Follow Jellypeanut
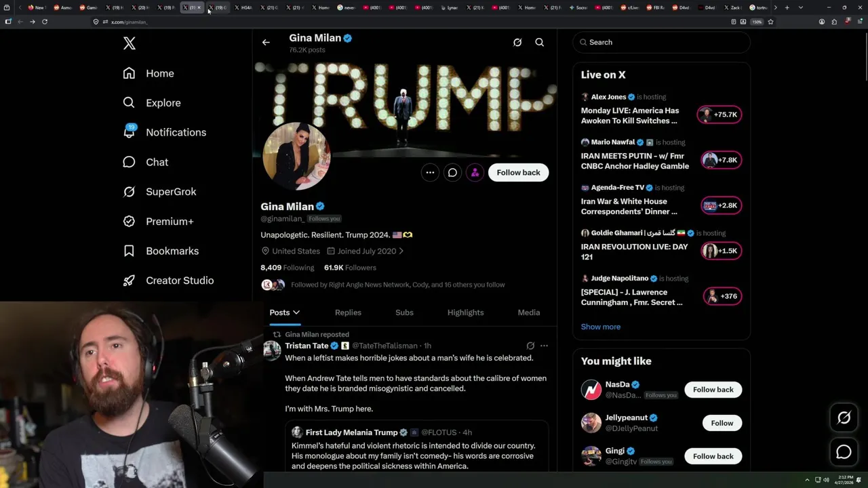The image size is (868, 488). (x=722, y=423)
